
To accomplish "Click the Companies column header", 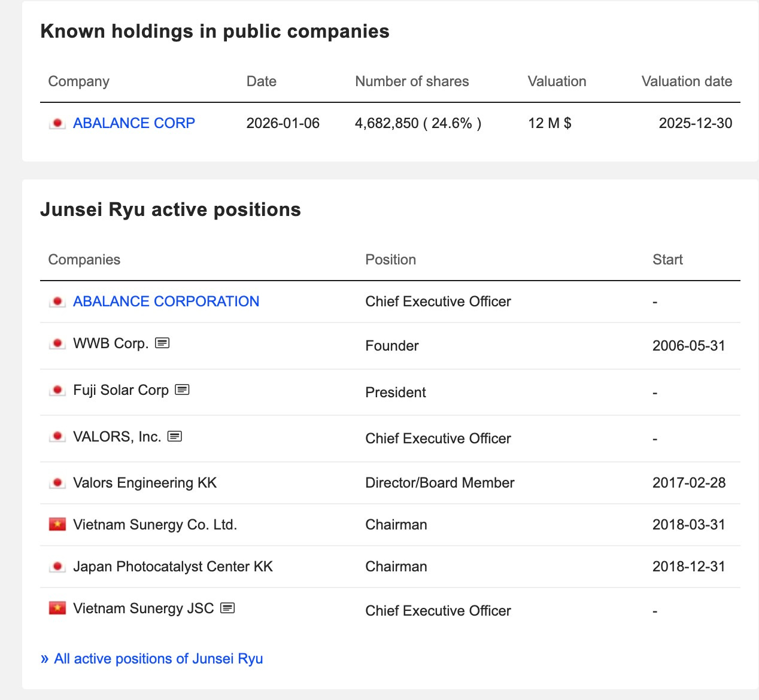I will click(x=84, y=260).
